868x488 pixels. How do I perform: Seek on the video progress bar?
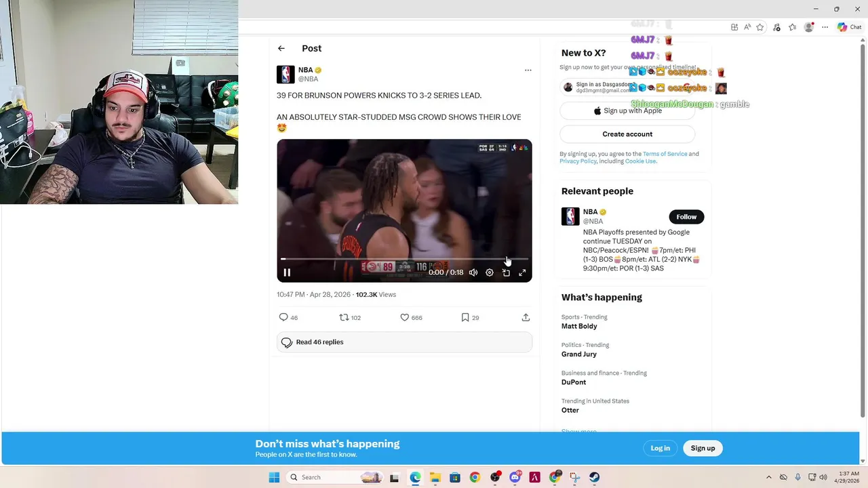coord(404,259)
